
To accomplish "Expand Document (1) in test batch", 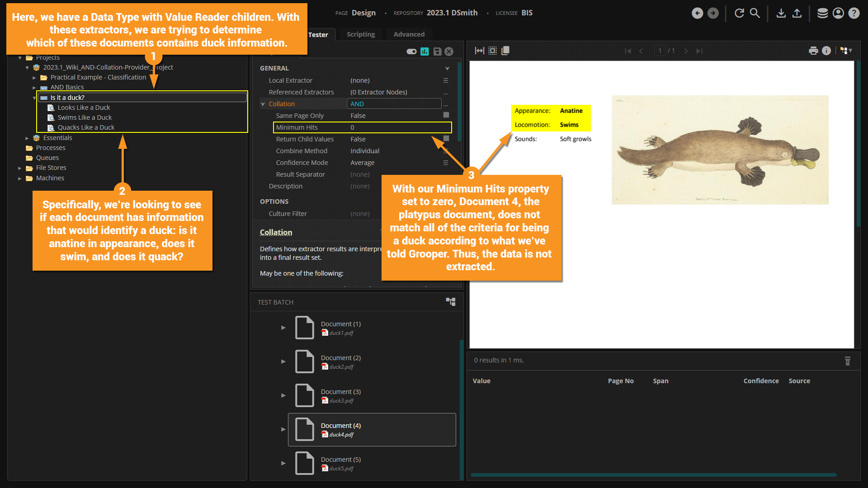I will coord(283,328).
